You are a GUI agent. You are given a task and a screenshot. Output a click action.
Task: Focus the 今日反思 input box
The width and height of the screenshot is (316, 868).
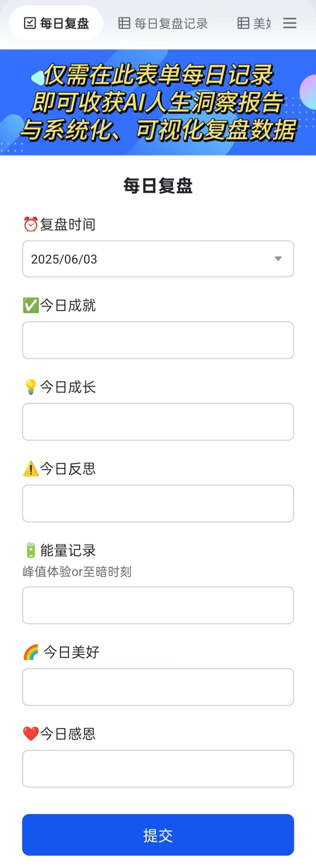click(x=158, y=504)
